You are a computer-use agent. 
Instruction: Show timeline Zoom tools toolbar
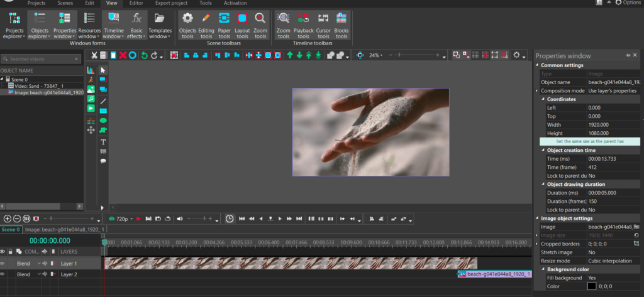point(284,26)
